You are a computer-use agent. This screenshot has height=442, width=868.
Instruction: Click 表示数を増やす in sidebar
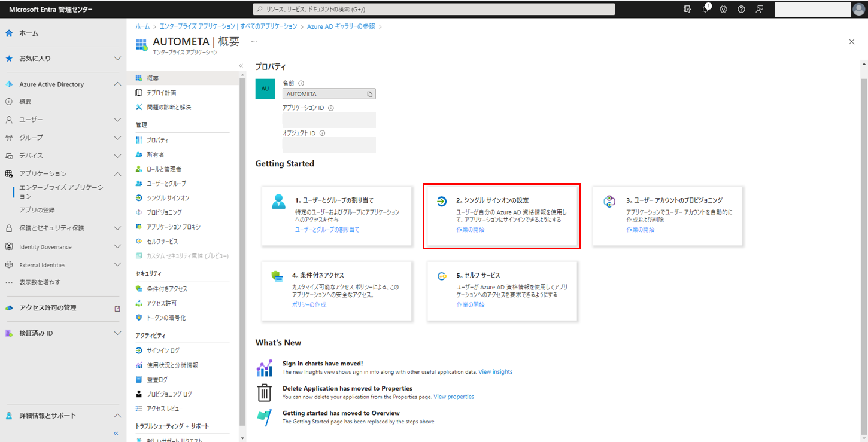[x=40, y=282]
